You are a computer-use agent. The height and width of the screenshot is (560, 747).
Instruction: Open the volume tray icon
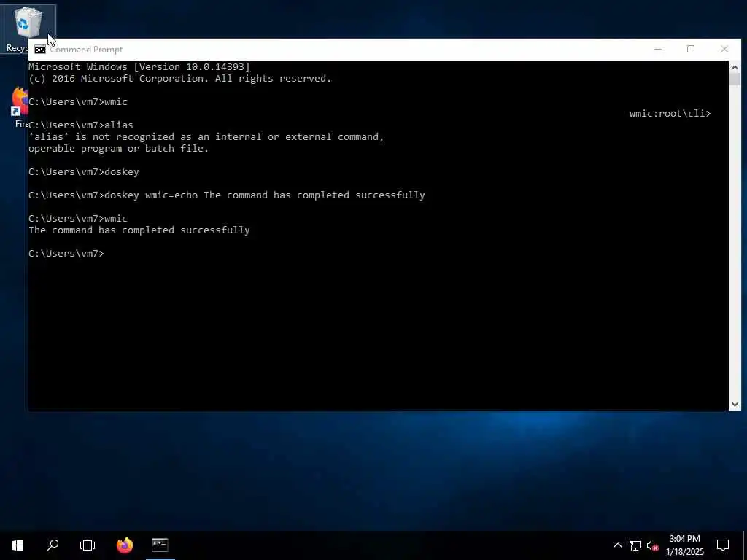(652, 545)
